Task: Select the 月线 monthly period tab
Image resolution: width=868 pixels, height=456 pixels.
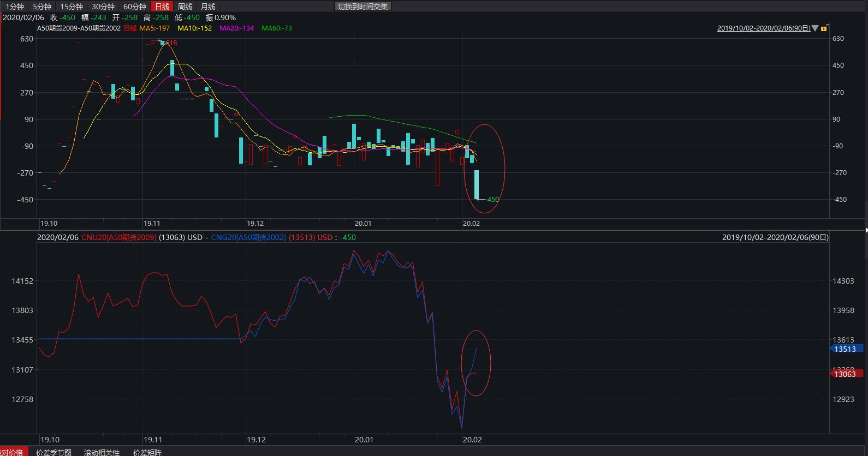Action: [x=208, y=7]
